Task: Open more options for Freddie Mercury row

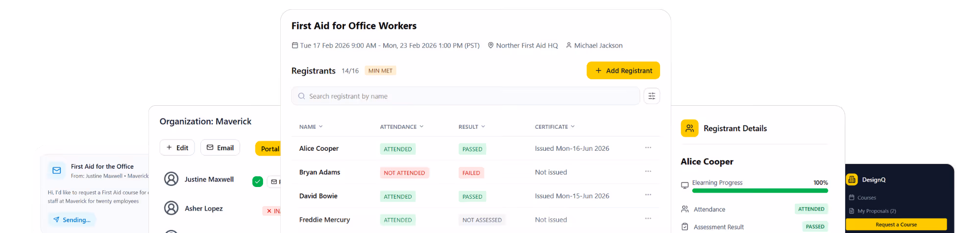Action: [x=648, y=219]
